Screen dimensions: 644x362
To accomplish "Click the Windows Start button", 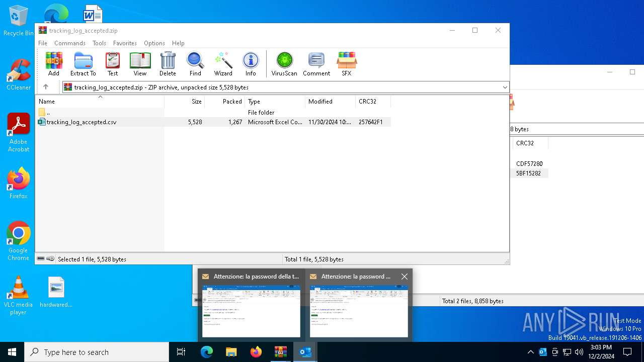I will click(x=12, y=352).
